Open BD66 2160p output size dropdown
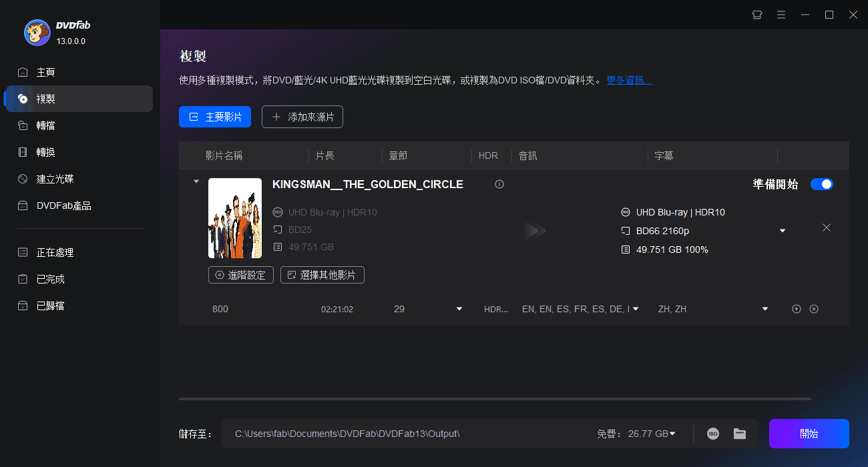The height and width of the screenshot is (467, 868). coord(783,231)
